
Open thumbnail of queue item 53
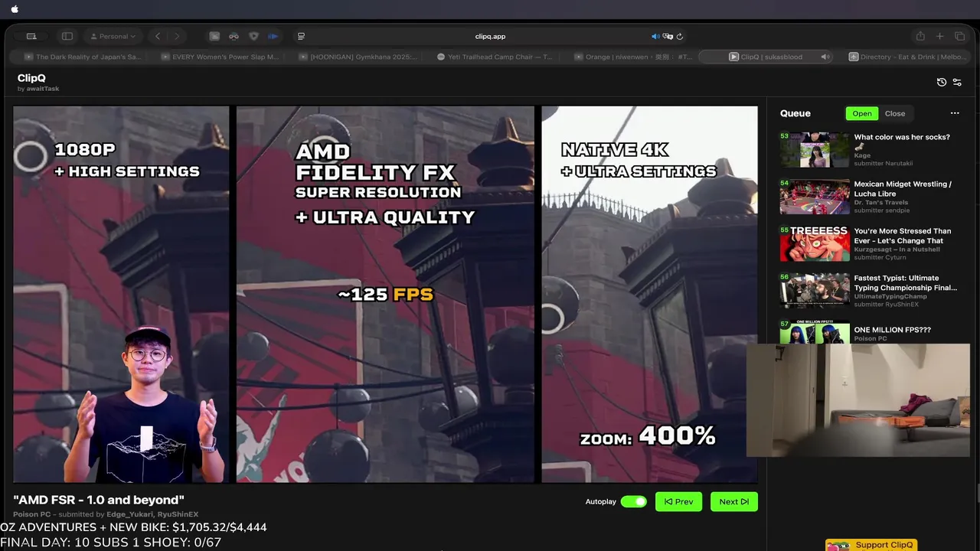coord(815,149)
